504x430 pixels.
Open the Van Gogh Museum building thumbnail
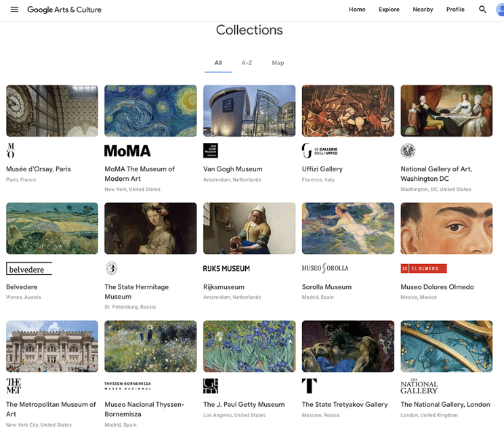click(249, 111)
